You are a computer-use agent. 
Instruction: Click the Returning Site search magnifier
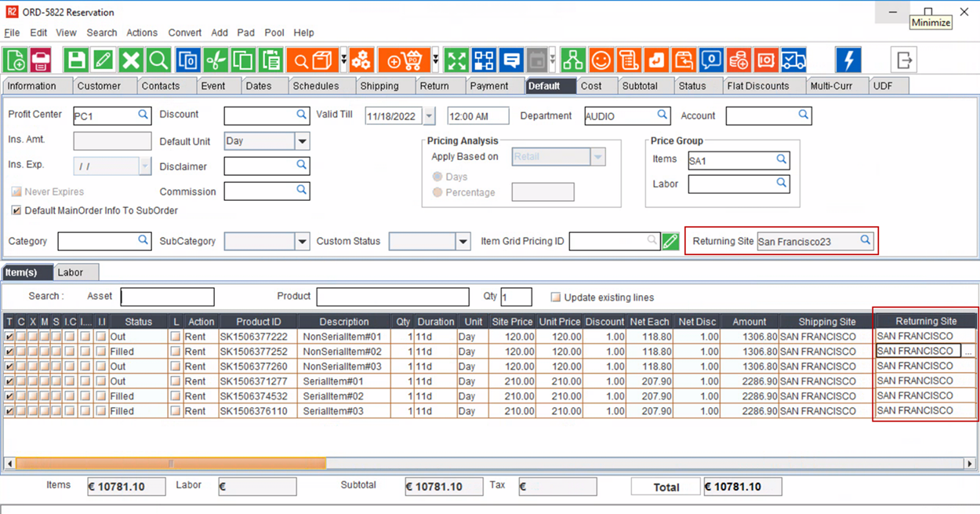coord(866,241)
